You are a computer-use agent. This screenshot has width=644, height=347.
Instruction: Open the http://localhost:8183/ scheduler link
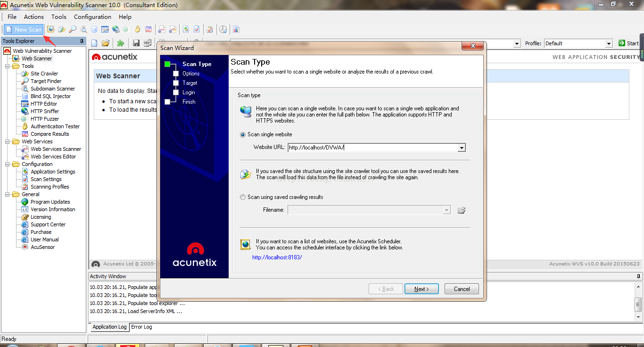pyautogui.click(x=277, y=257)
